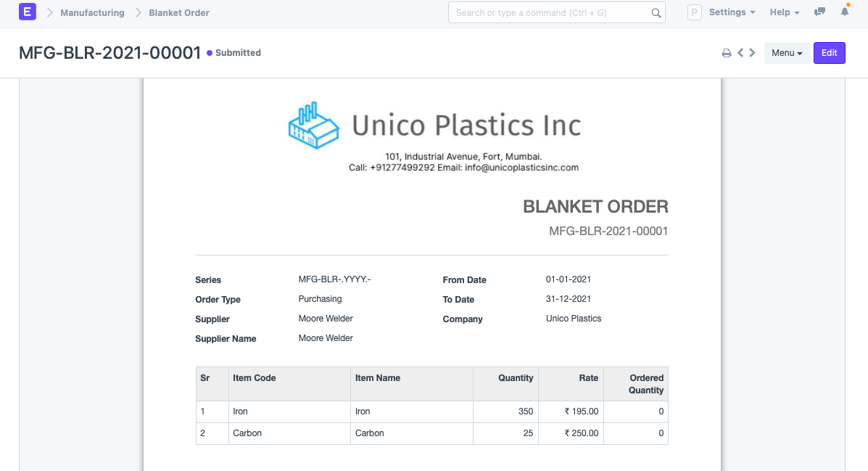This screenshot has height=471, width=868.
Task: Open the chat messages icon
Action: tap(819, 12)
